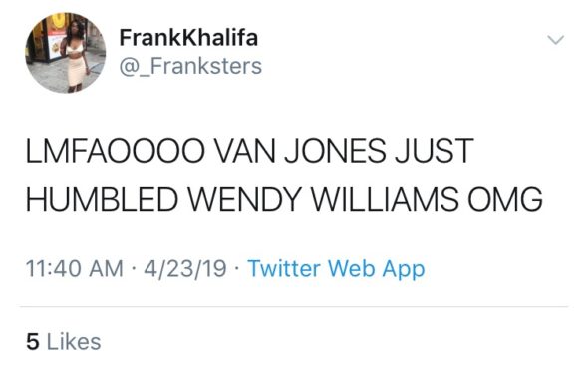View the 5 Likes list
The image size is (588, 370).
pyautogui.click(x=64, y=341)
